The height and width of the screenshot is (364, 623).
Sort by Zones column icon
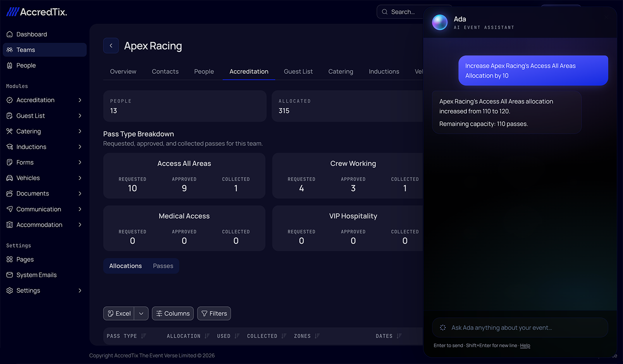point(317,336)
